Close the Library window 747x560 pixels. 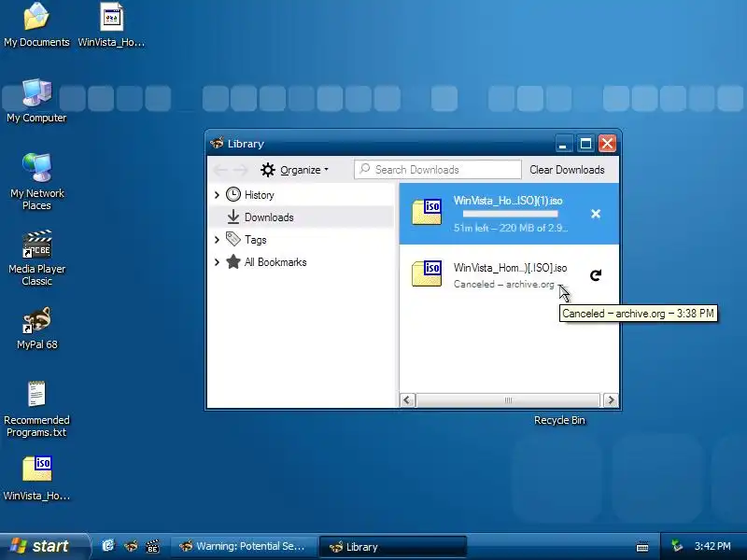608,144
